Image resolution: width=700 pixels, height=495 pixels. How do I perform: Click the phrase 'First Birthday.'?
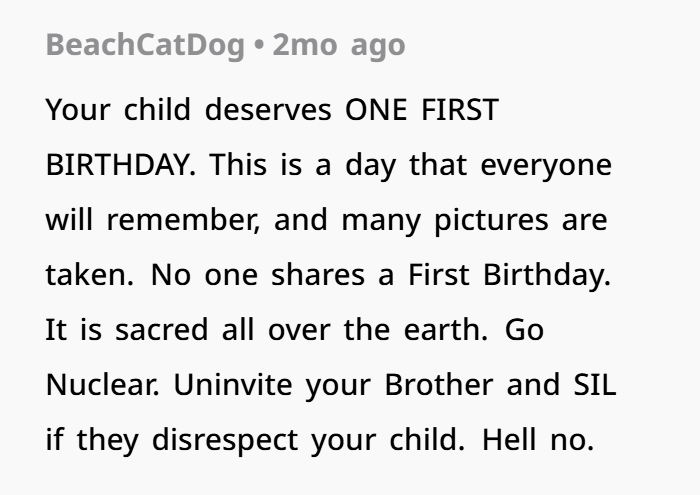[x=509, y=275]
